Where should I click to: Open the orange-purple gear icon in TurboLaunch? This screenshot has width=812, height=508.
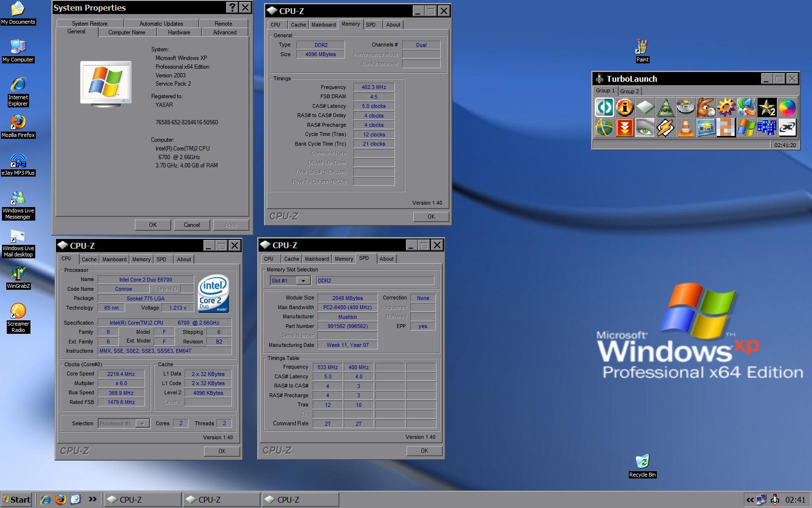(726, 107)
